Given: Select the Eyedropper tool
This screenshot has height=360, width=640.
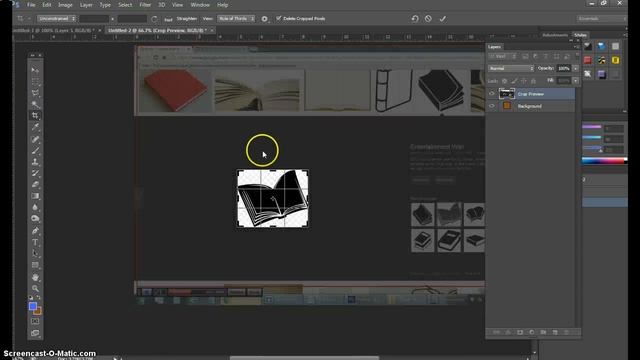Looking at the screenshot, I should click(35, 127).
